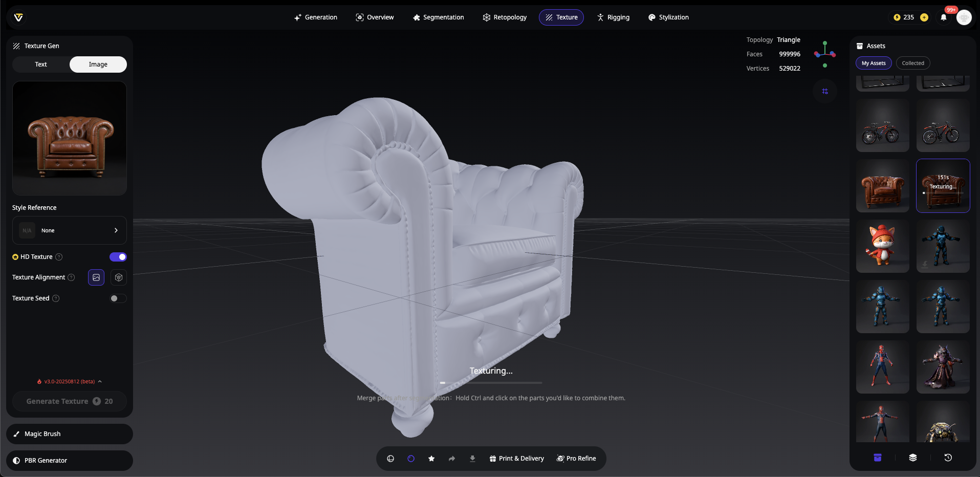
Task: Disable the HD Texture toggle
Action: coord(118,257)
